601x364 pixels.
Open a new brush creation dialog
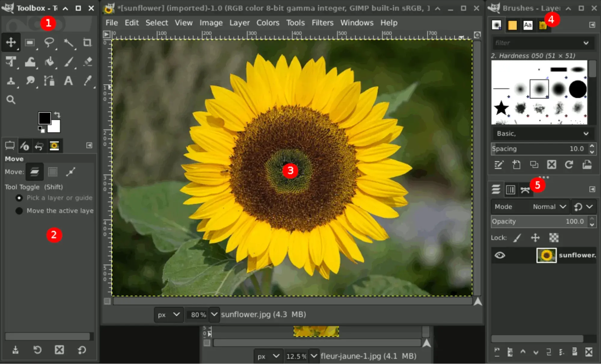pyautogui.click(x=517, y=165)
